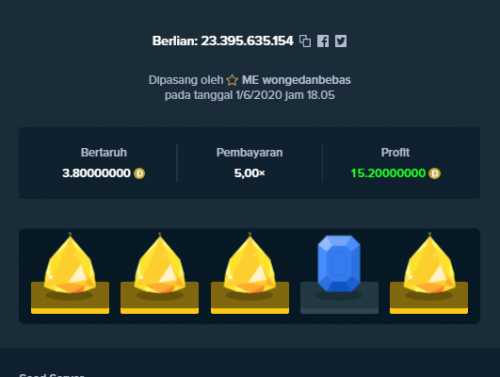Click the bet amount 3.80000000
This screenshot has width=500, height=377.
pos(96,173)
